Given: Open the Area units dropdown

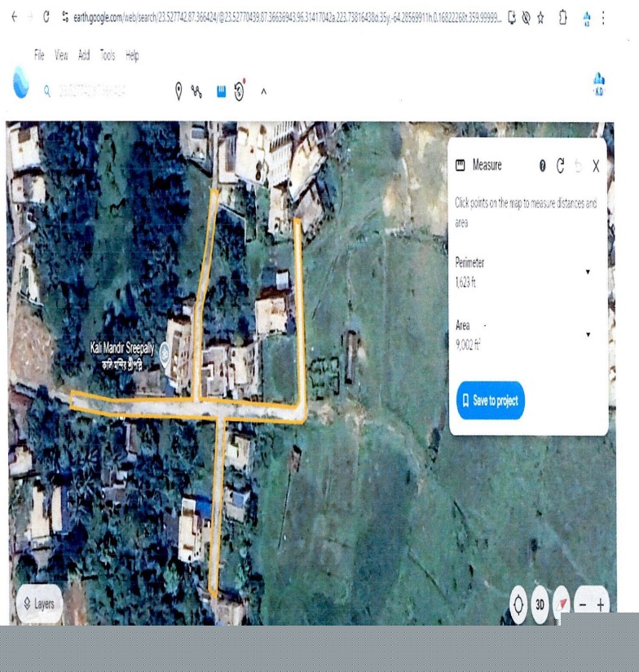Looking at the screenshot, I should [x=588, y=335].
